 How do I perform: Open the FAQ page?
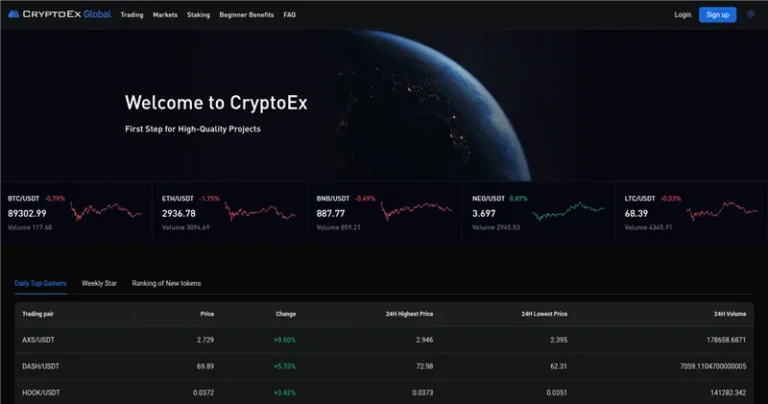tap(289, 15)
